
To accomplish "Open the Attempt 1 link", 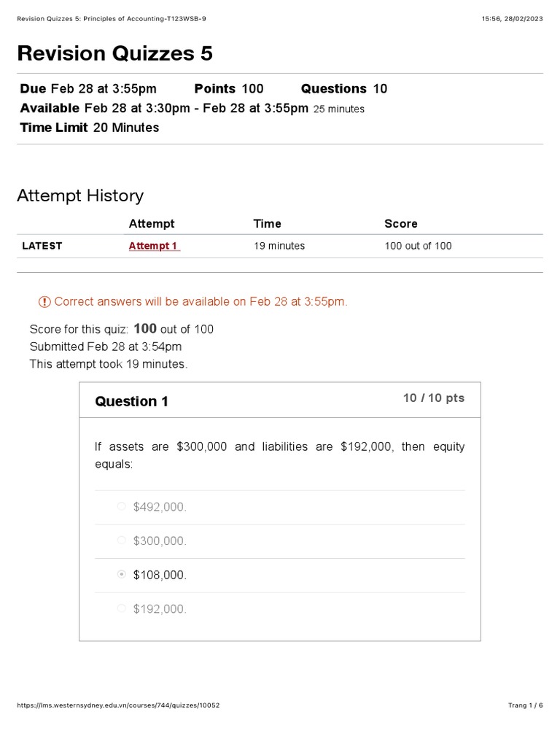I will (154, 246).
